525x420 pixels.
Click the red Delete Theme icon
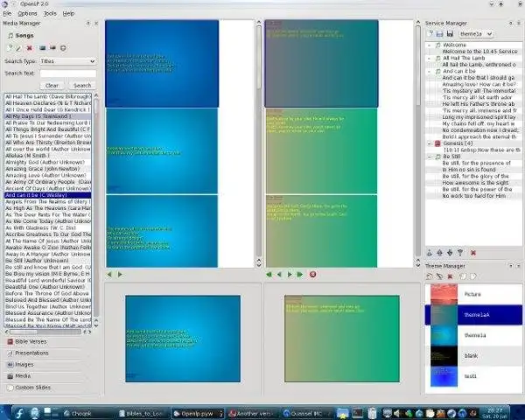[450, 276]
